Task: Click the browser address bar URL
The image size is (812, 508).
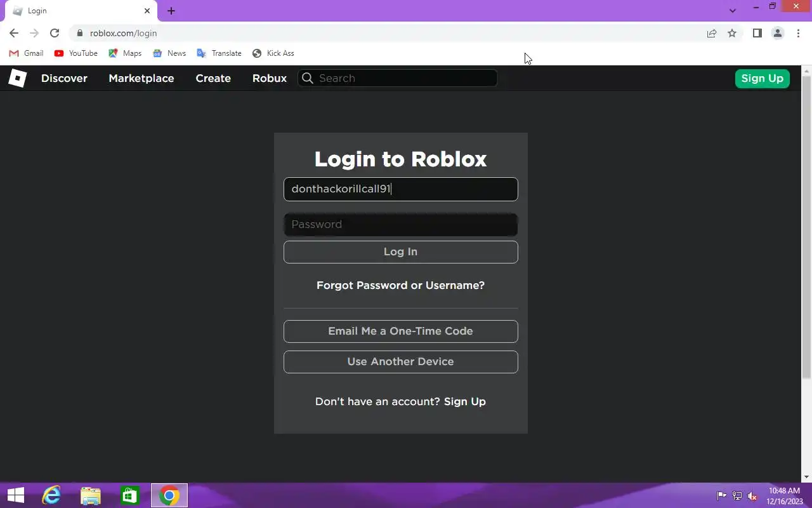Action: coord(124,33)
